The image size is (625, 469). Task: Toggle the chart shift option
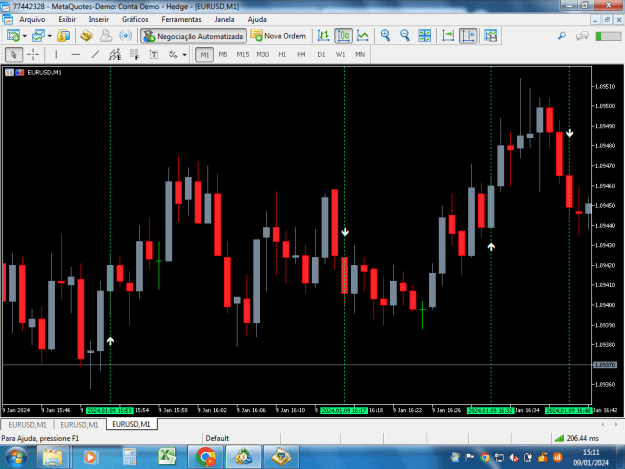point(468,36)
